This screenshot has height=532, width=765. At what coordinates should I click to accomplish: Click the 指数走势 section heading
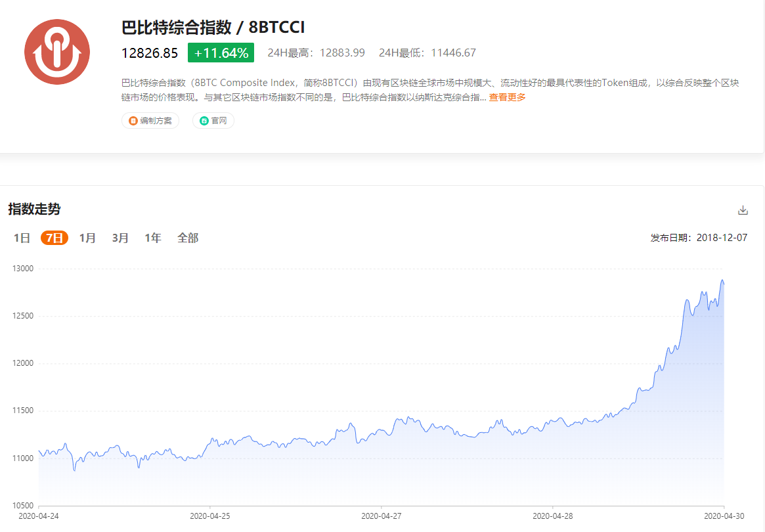point(34,210)
